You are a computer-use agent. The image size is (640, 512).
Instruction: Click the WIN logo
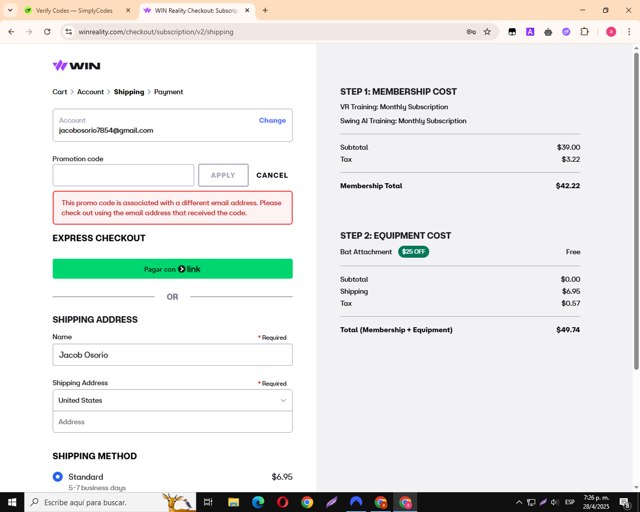(x=76, y=65)
